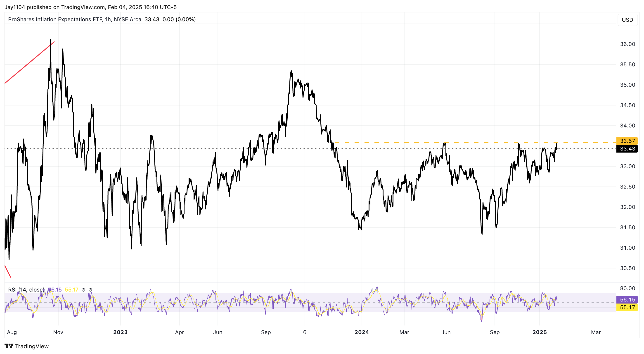Click the RSI 55.17 yellow value label
This screenshot has height=354, width=644.
627,307
